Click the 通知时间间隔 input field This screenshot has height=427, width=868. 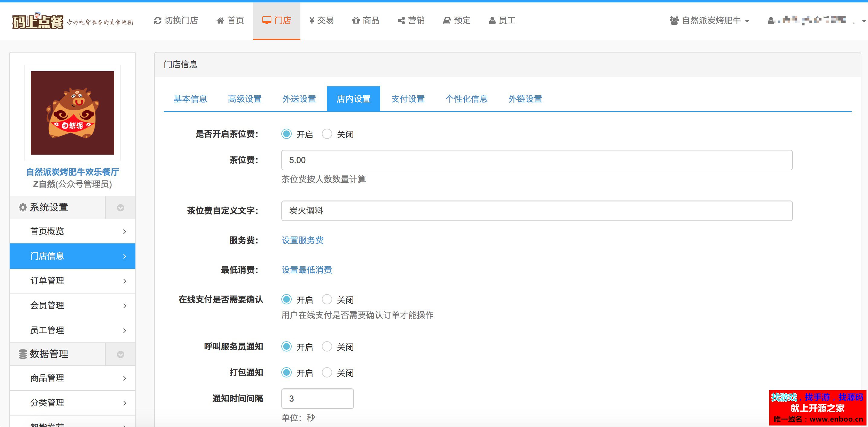tap(317, 399)
